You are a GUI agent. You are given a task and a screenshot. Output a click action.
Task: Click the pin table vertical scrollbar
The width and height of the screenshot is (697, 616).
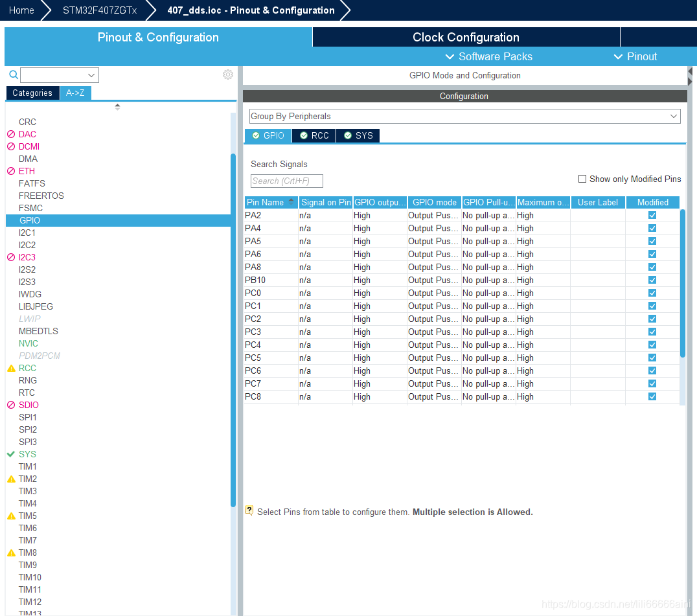coord(683,283)
